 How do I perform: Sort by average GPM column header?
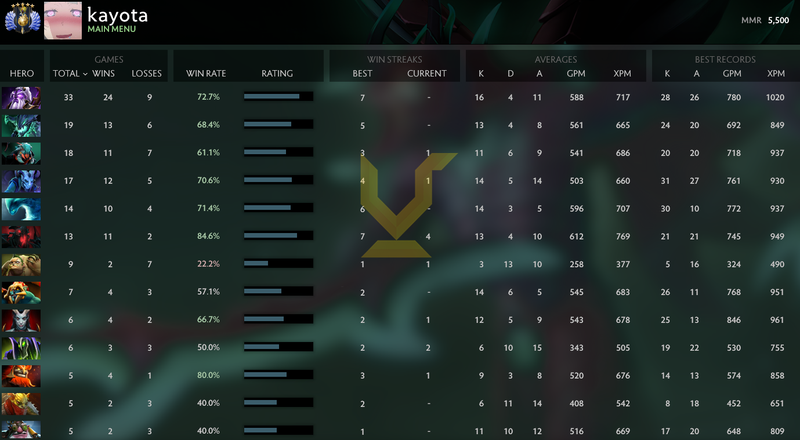pos(576,74)
